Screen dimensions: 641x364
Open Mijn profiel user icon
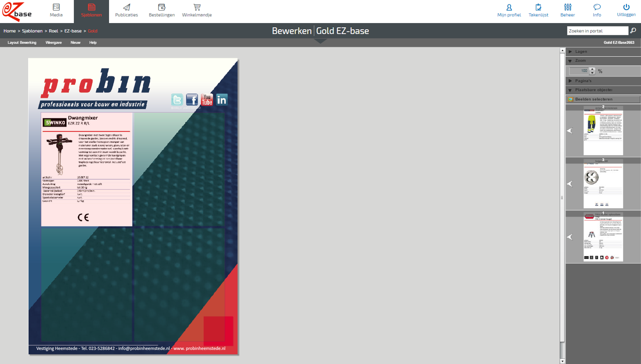pyautogui.click(x=509, y=7)
